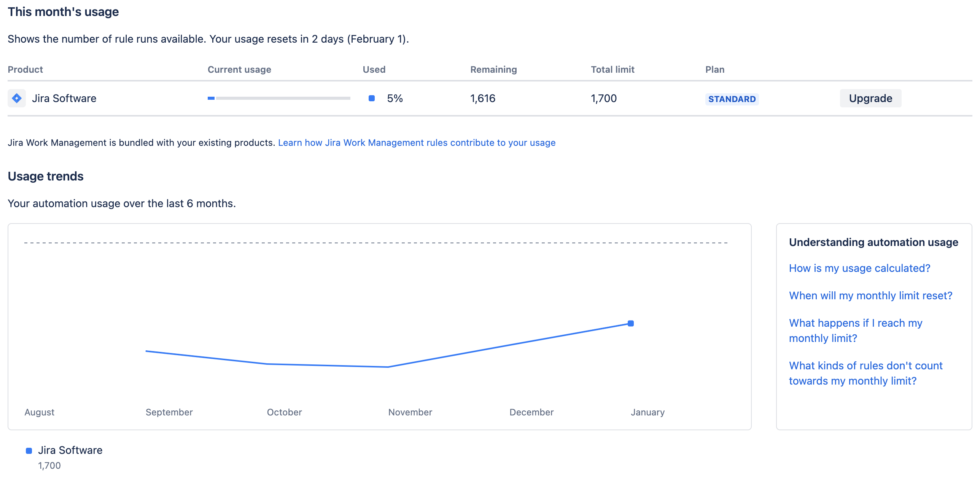Click the Jira Software legend color square
Screen dimensions: 980x479
click(x=29, y=451)
